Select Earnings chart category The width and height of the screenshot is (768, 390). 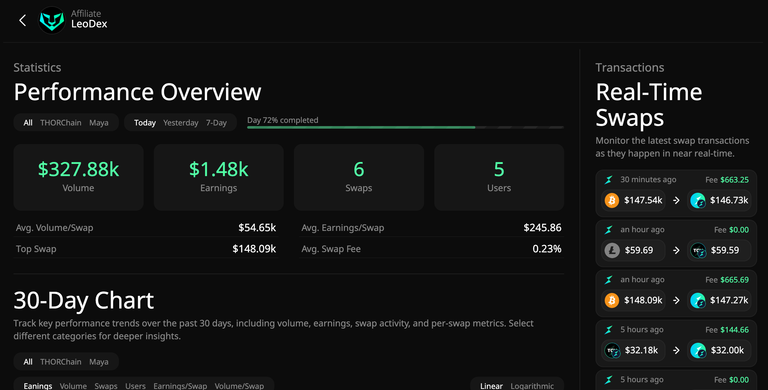tap(38, 386)
